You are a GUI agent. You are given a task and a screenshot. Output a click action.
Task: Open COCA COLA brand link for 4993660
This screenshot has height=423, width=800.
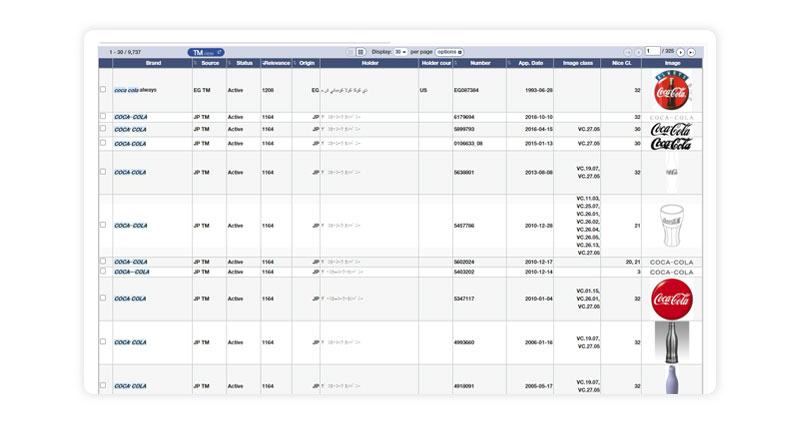pyautogui.click(x=130, y=342)
